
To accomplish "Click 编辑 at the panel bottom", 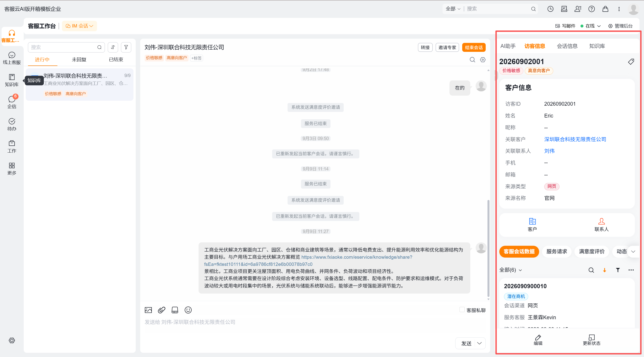I will click(538, 340).
